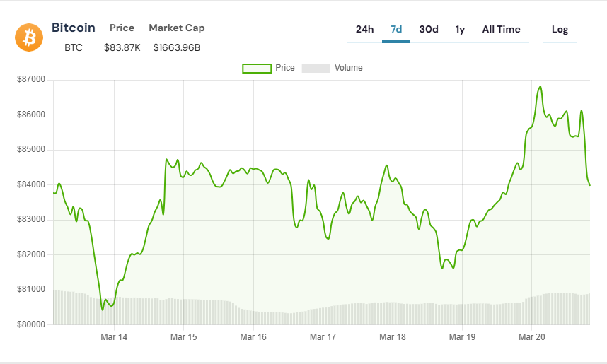
Task: Click the $82000 y-axis label
Action: 31,254
